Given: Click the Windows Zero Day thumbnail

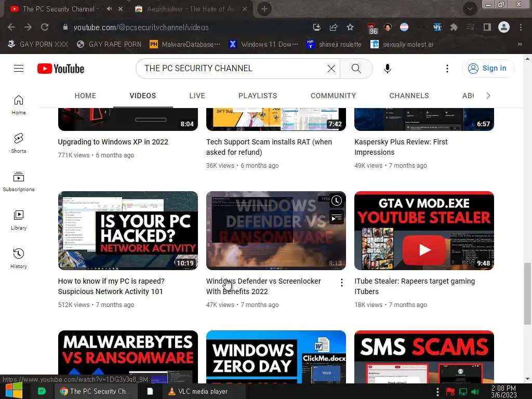Looking at the screenshot, I should click(276, 357).
